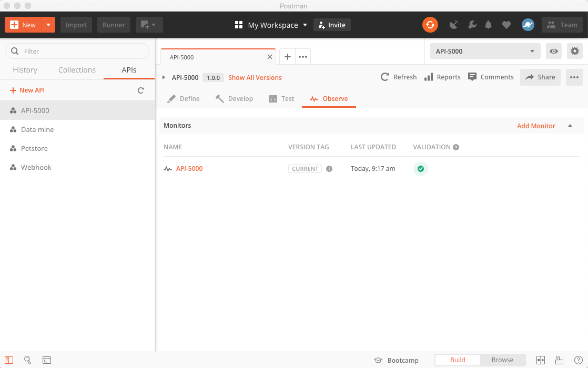Screen dimensions: 588x368
Task: Select Data mine API
Action: [x=77, y=129]
